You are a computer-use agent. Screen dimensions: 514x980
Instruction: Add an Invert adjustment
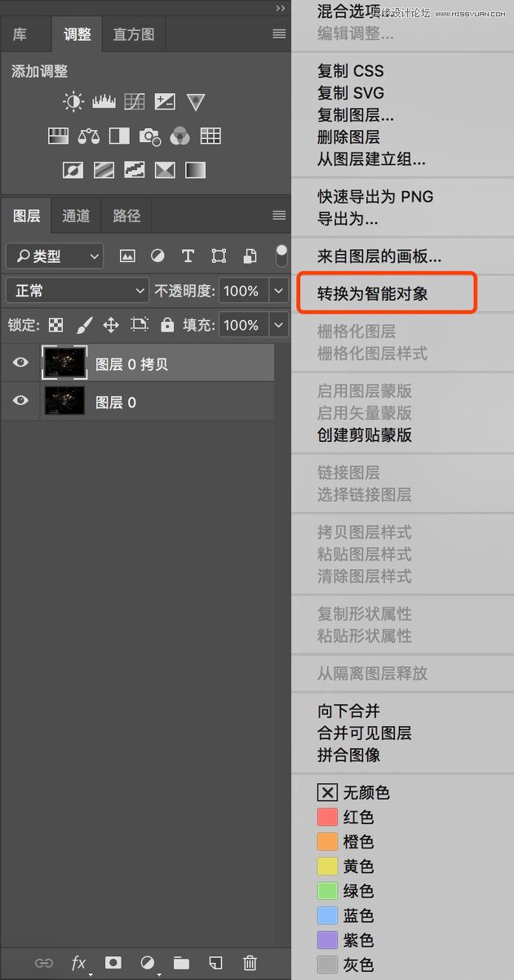coord(73,171)
